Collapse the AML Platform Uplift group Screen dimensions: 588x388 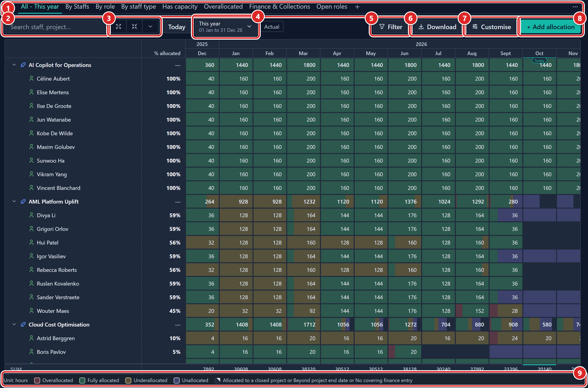pos(14,202)
